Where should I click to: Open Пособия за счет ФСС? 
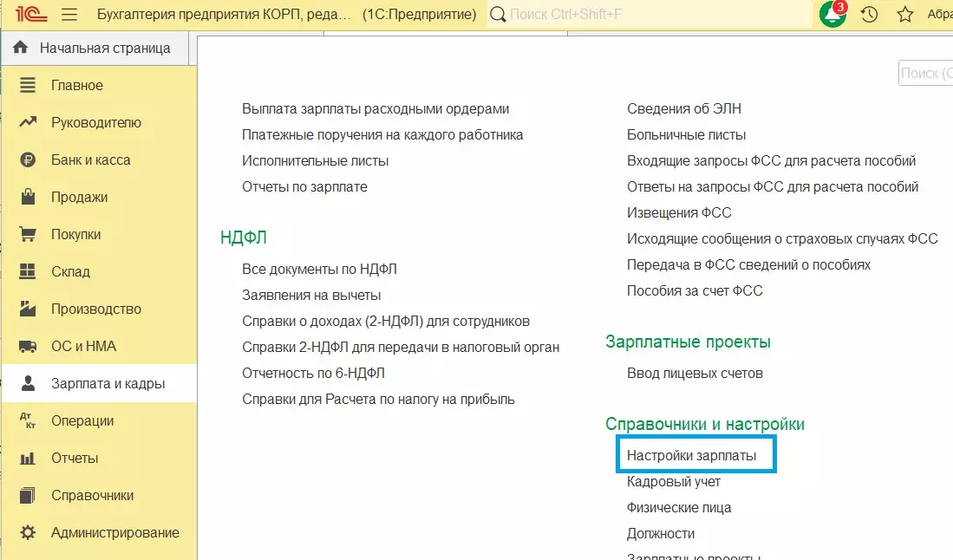[695, 291]
